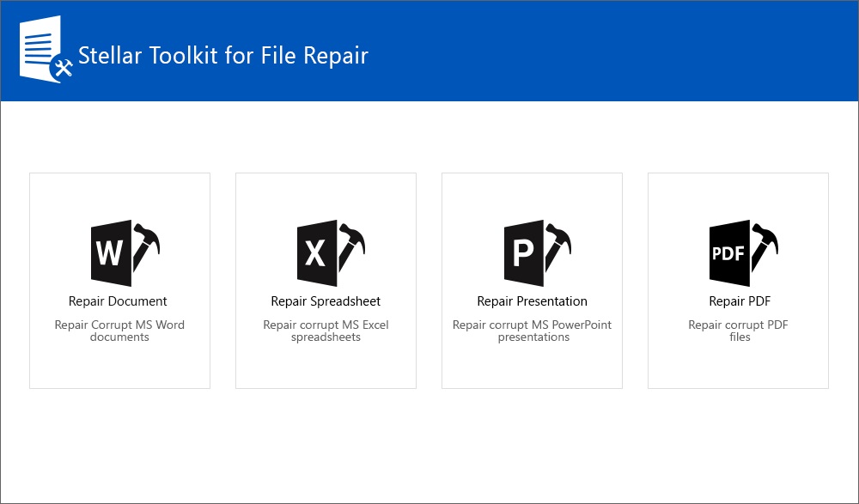Click the Word repair hammer icon
This screenshot has width=859, height=504.
pos(125,253)
